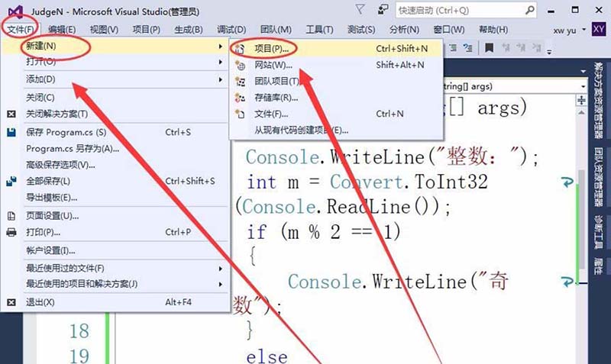Click the Quick Launch magnifier icon
This screenshot has height=364, width=611.
(529, 10)
